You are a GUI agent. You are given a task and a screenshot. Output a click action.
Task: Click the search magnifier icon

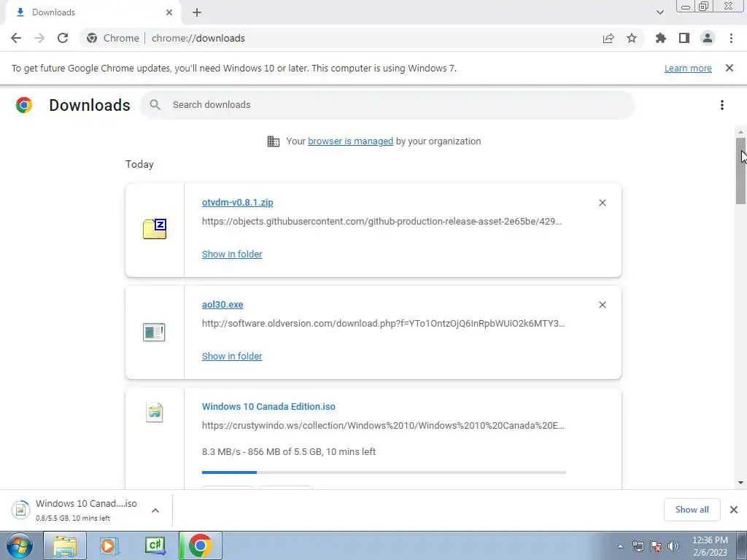point(155,105)
